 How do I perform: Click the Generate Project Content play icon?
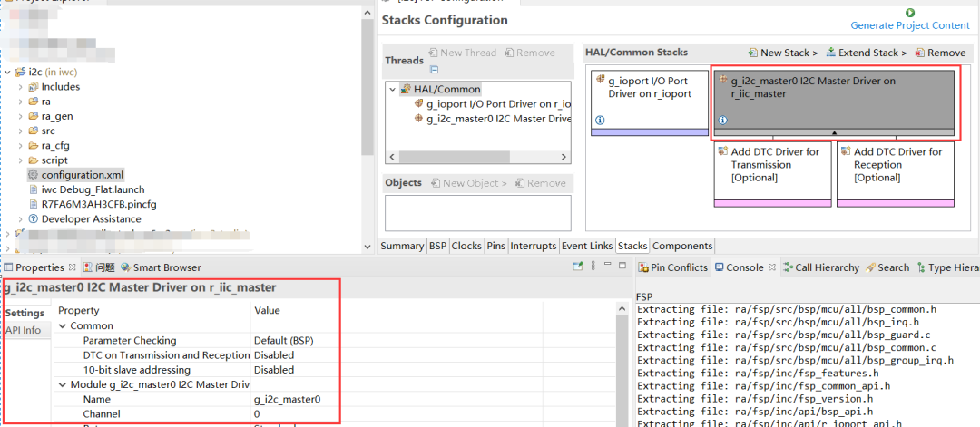[x=910, y=13]
